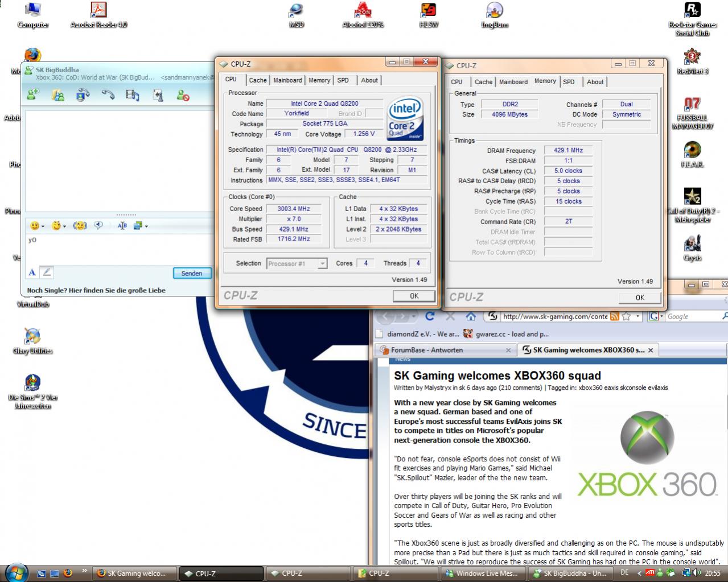The height and width of the screenshot is (582, 728).
Task: Click Senden to send the message
Action: pos(192,273)
